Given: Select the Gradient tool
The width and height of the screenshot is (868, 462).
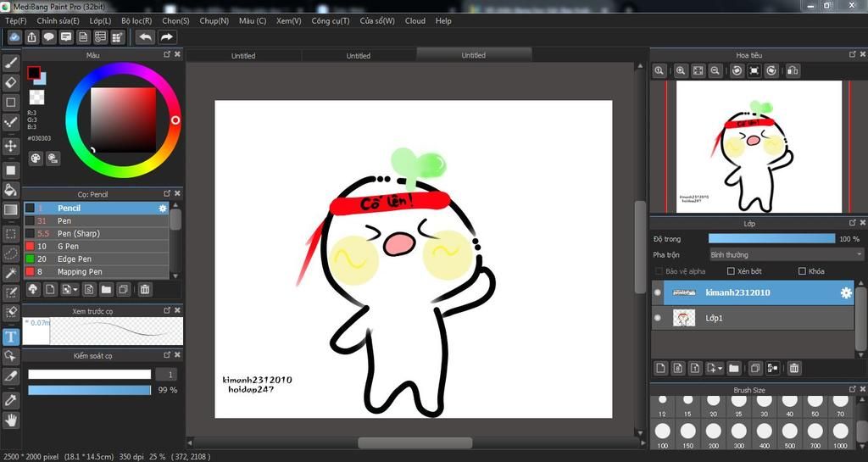Looking at the screenshot, I should pyautogui.click(x=10, y=210).
